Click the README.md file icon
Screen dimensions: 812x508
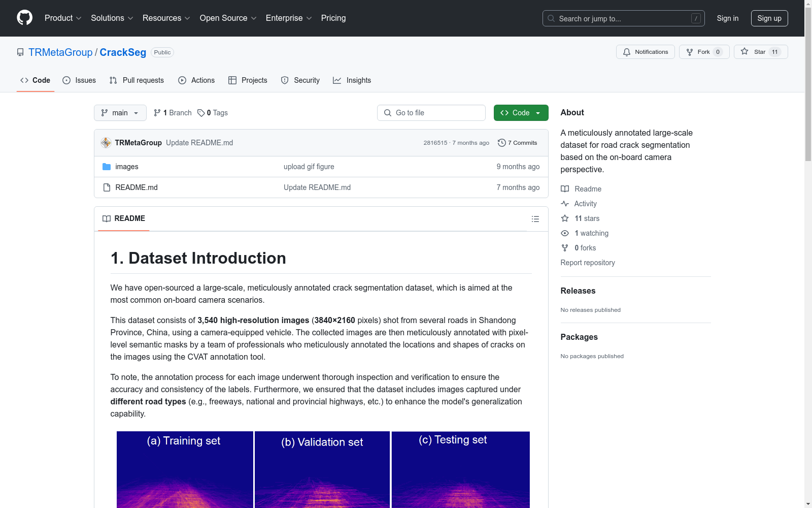pyautogui.click(x=107, y=187)
